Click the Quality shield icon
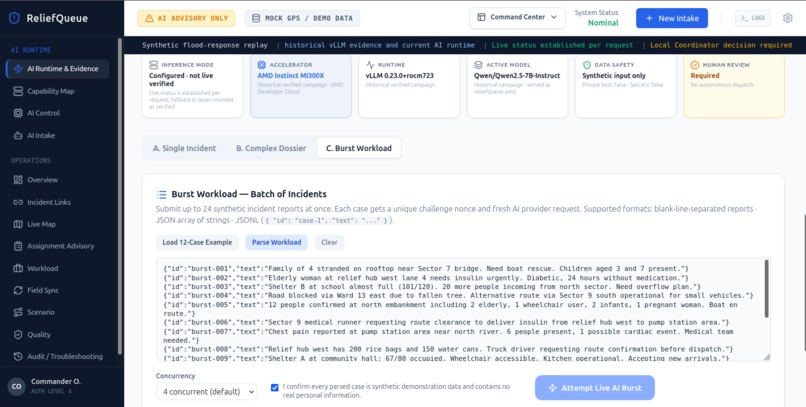This screenshot has height=407, width=806. point(18,335)
